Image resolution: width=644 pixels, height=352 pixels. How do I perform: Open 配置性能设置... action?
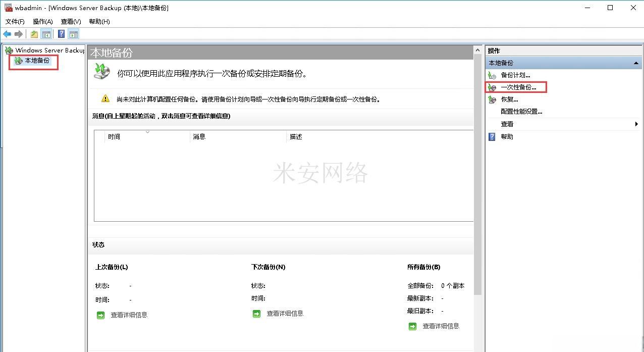(521, 112)
